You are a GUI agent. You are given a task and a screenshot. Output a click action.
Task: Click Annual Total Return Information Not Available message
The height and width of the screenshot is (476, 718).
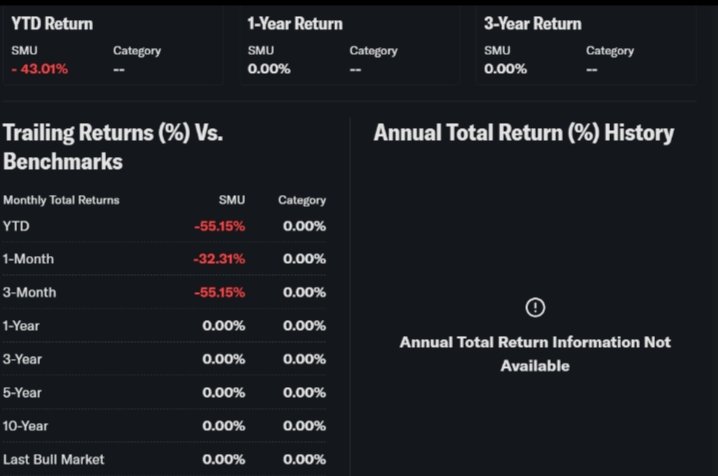point(535,354)
